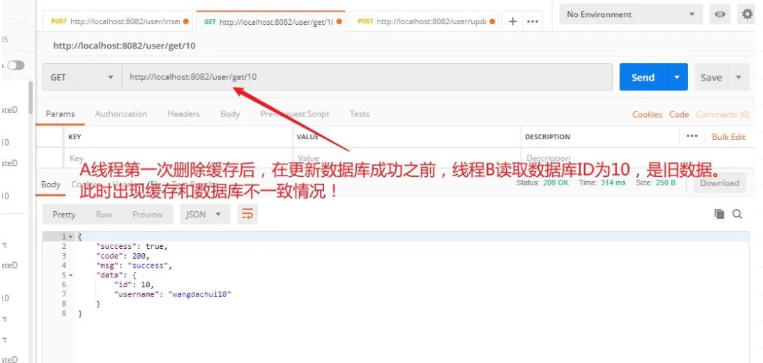Switch to POST user/insert request tab
The image size is (763, 363).
(117, 21)
